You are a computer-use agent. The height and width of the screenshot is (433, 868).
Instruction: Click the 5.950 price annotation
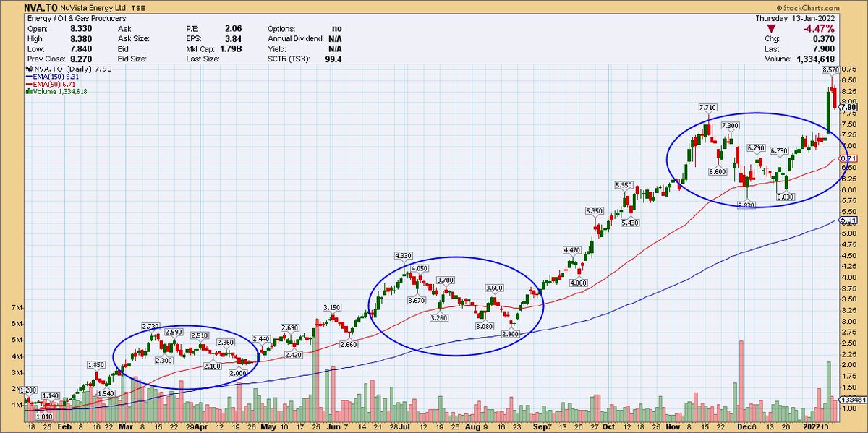pos(624,185)
